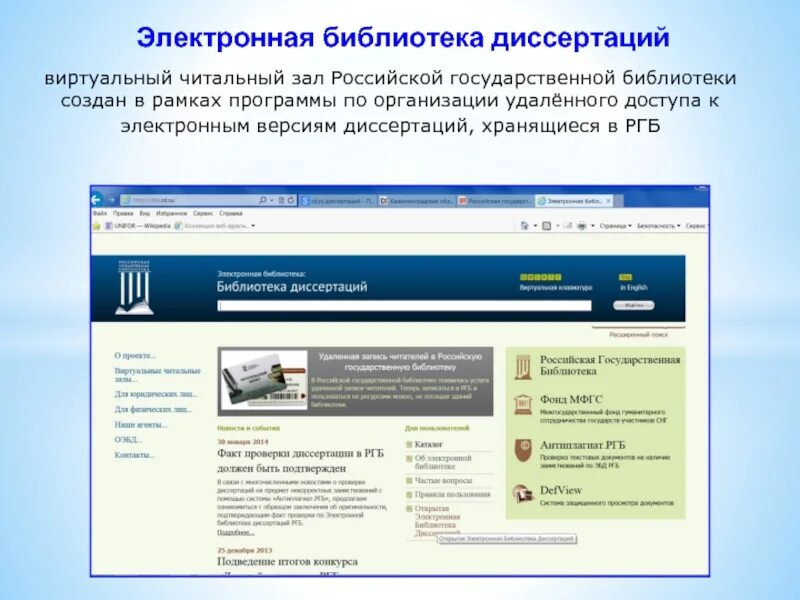Click the search magnifier in address bar
This screenshot has width=800, height=600.
click(x=263, y=201)
